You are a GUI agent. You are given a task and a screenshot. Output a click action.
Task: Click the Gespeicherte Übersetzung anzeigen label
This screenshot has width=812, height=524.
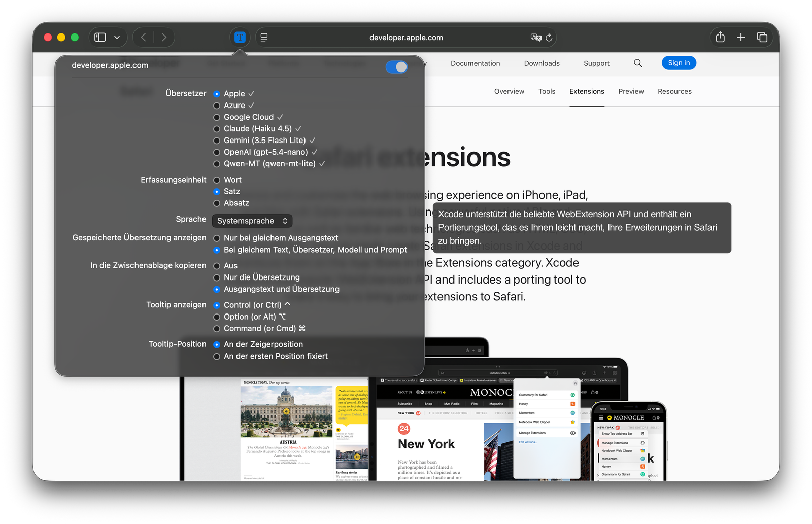[140, 238]
